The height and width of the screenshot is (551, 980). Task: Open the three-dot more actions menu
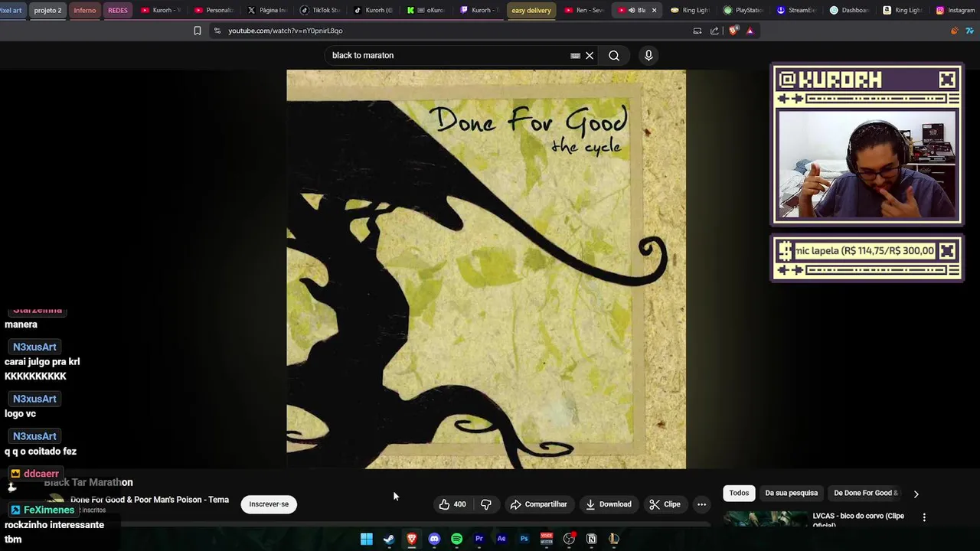701,504
